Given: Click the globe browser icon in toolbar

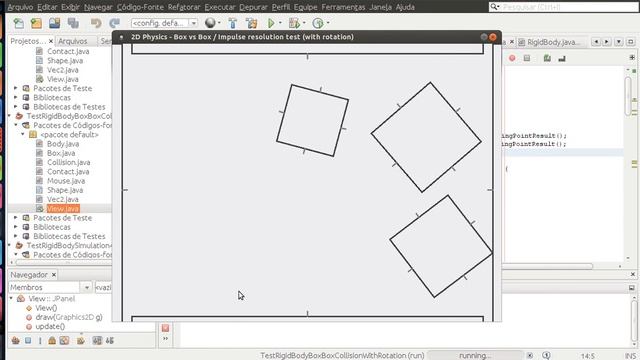Looking at the screenshot, I should pos(210,23).
